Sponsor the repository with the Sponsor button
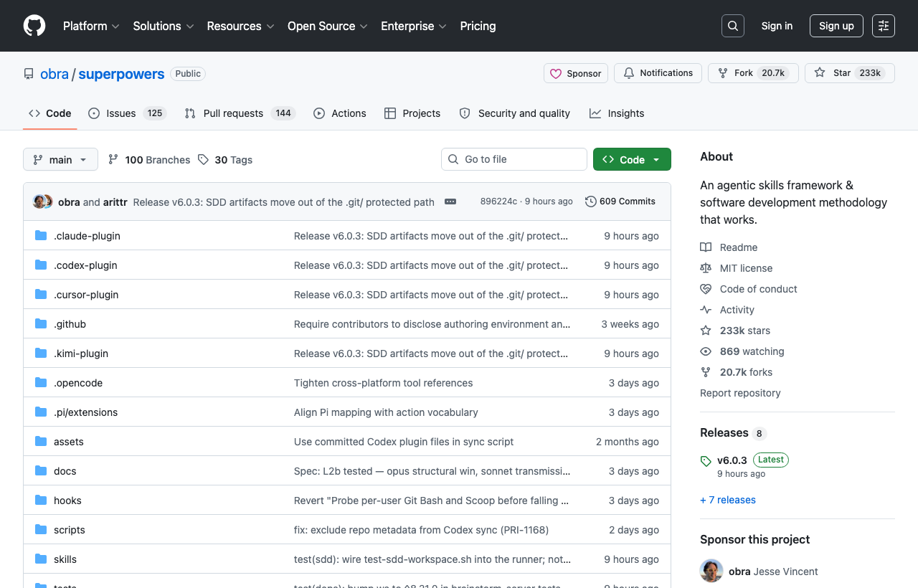 [x=576, y=73]
